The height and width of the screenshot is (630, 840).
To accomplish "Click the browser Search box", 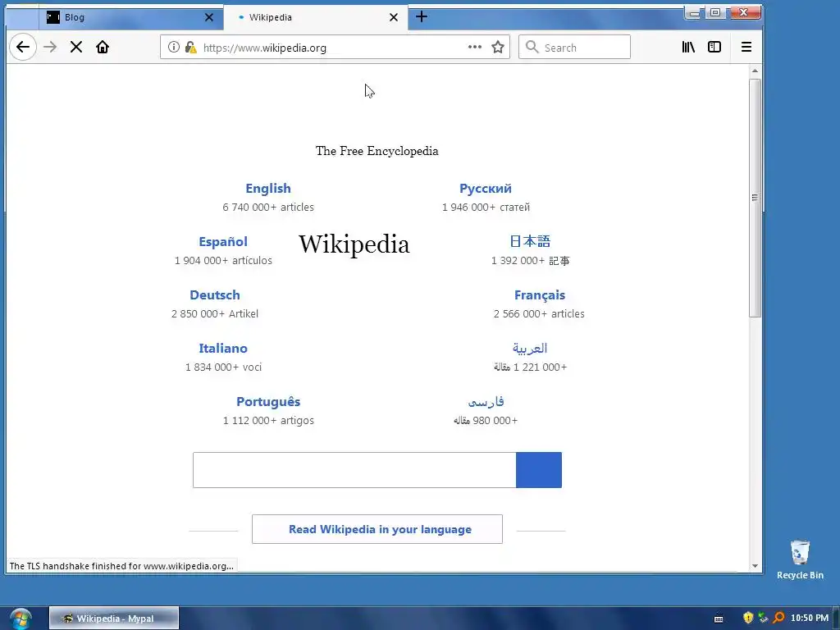I will tap(574, 47).
